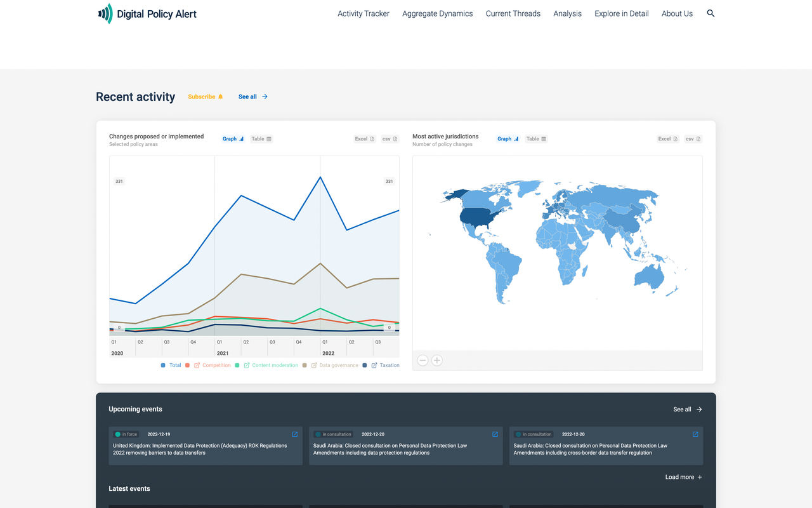Switch jurisdictions map to Table view

(536, 138)
